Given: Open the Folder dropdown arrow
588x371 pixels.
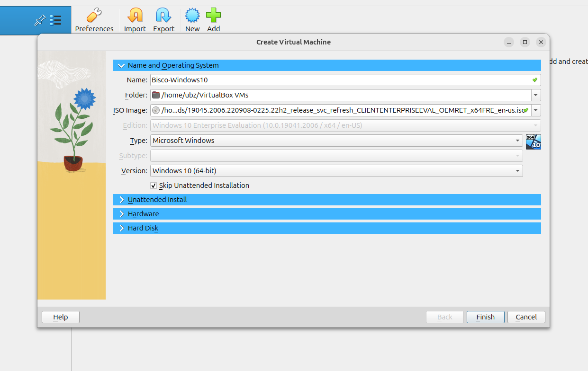Looking at the screenshot, I should [x=536, y=96].
